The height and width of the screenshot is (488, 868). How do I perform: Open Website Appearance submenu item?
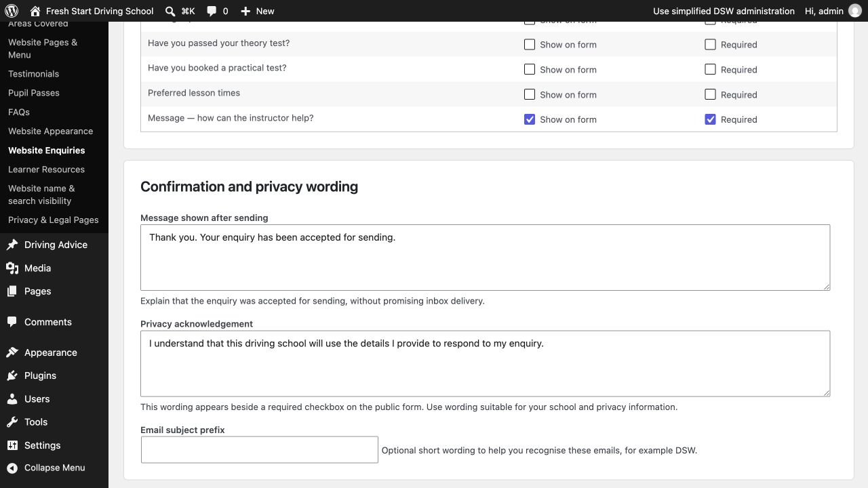(x=50, y=131)
